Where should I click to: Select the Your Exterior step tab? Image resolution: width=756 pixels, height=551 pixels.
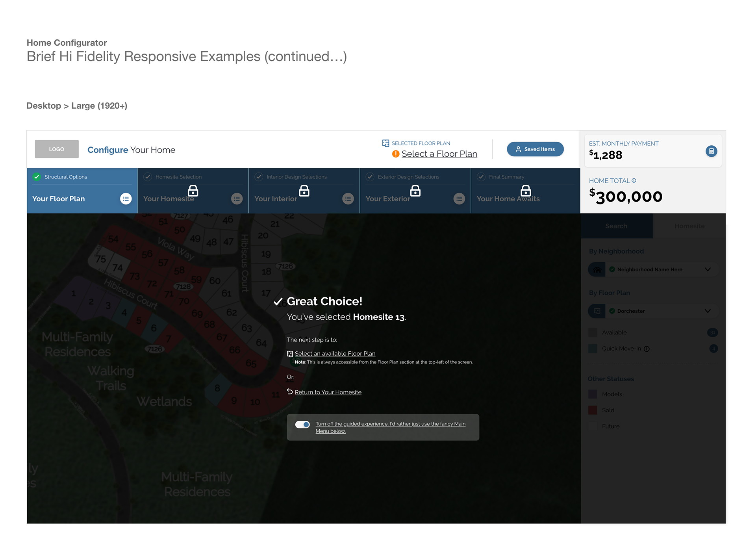coord(415,191)
